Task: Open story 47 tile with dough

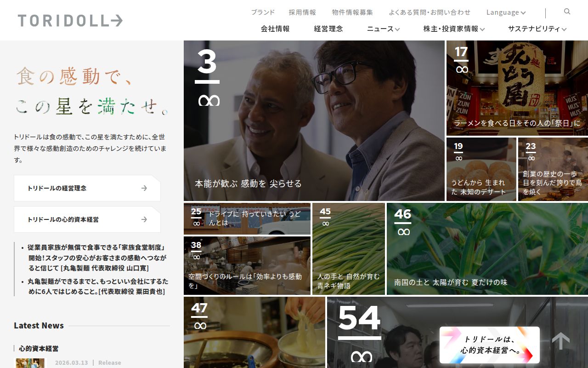Action: [254, 332]
